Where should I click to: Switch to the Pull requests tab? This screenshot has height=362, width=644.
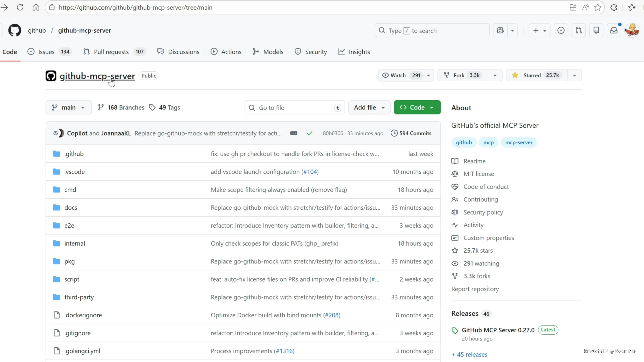click(111, 52)
